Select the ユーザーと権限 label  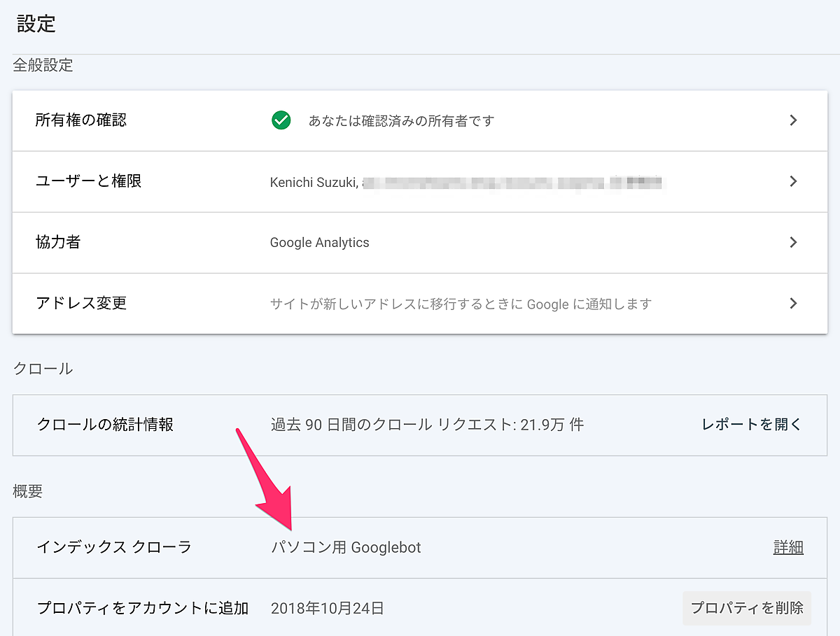click(89, 181)
